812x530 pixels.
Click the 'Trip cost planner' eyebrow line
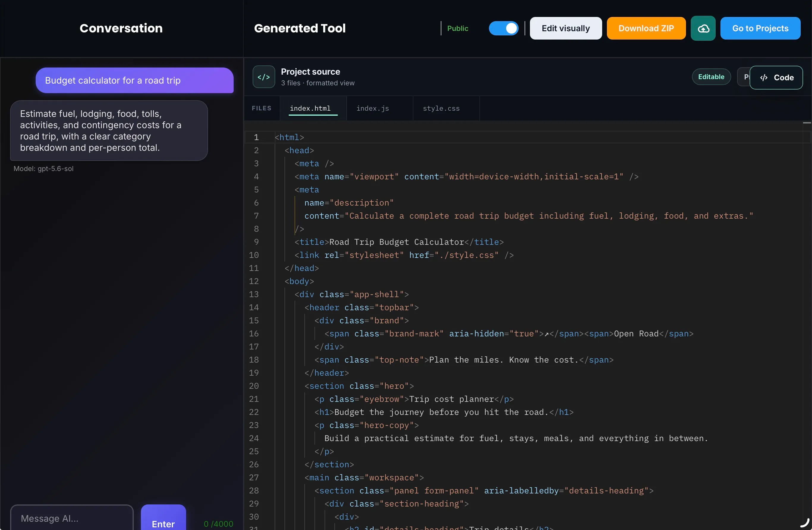pyautogui.click(x=414, y=399)
